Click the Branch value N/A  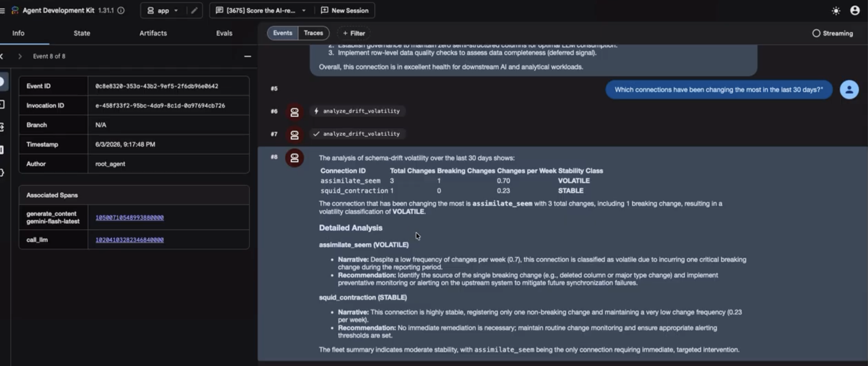[x=101, y=125]
